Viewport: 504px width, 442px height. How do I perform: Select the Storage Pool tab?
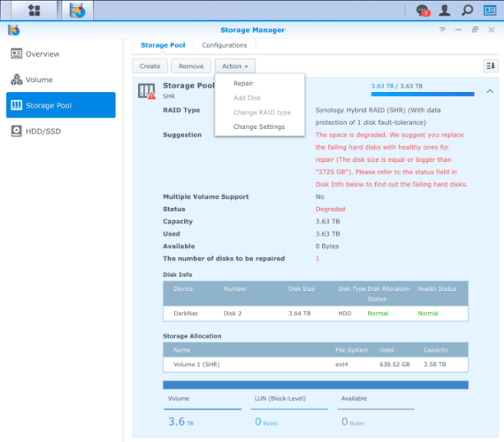click(163, 45)
